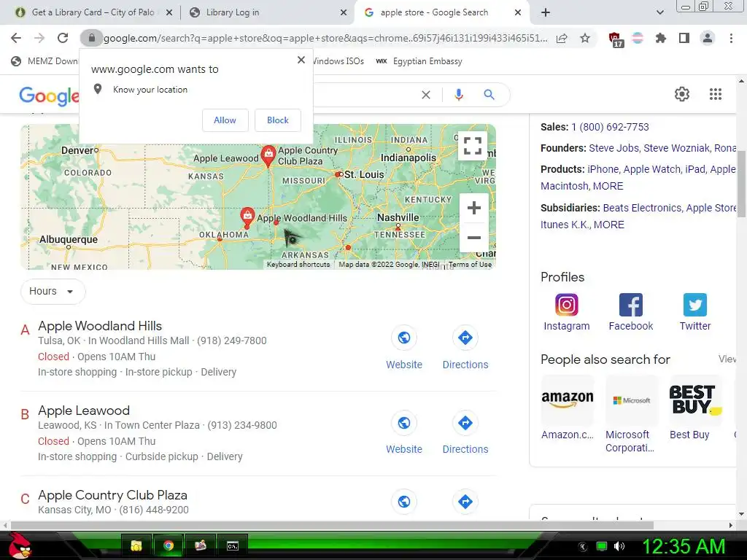Dismiss the location permission popup

click(x=301, y=60)
